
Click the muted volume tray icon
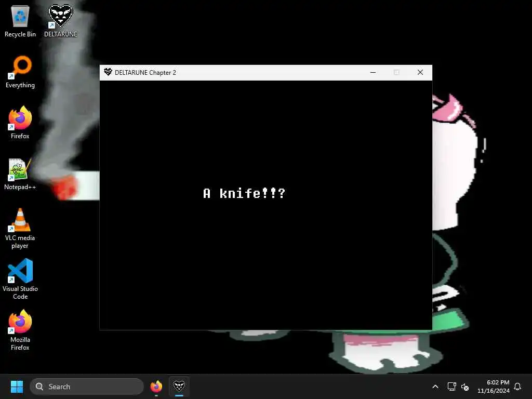(465, 387)
